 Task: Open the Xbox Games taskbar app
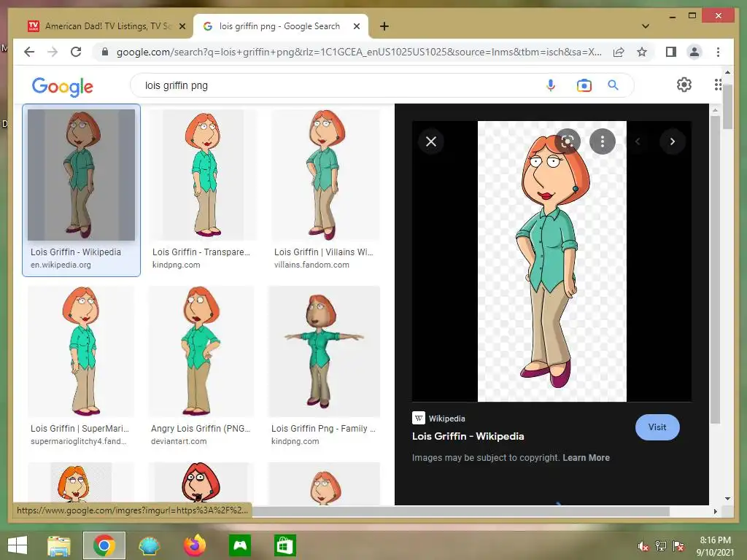pyautogui.click(x=239, y=545)
